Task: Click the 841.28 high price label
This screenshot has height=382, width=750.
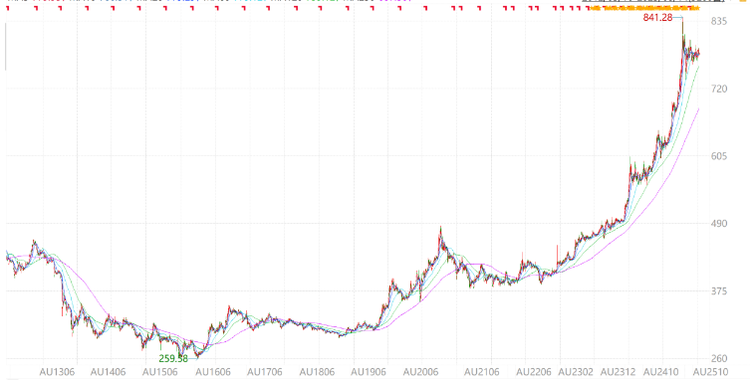Action: pos(658,18)
